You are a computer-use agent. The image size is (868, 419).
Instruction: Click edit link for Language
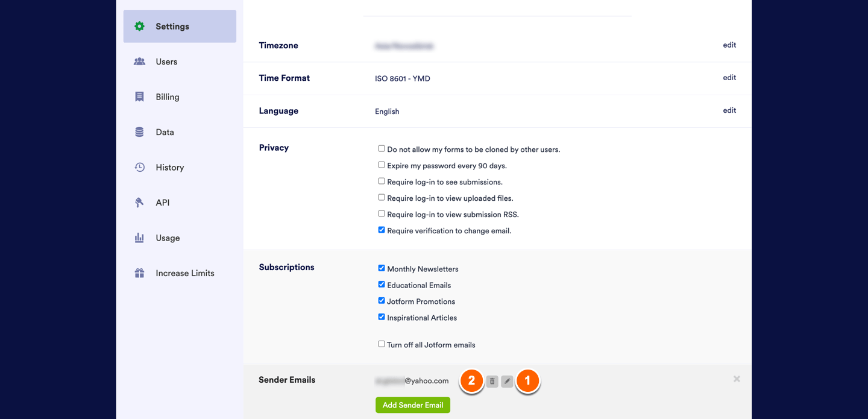pyautogui.click(x=729, y=110)
